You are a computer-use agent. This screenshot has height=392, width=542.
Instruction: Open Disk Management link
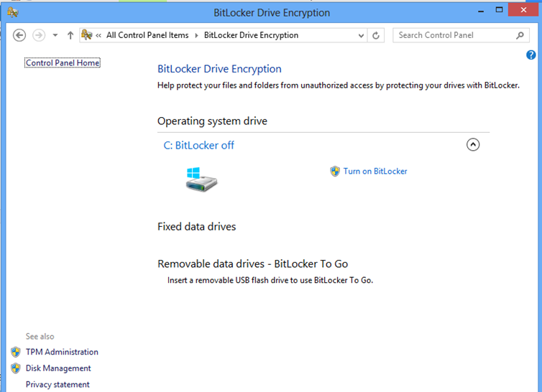click(58, 368)
